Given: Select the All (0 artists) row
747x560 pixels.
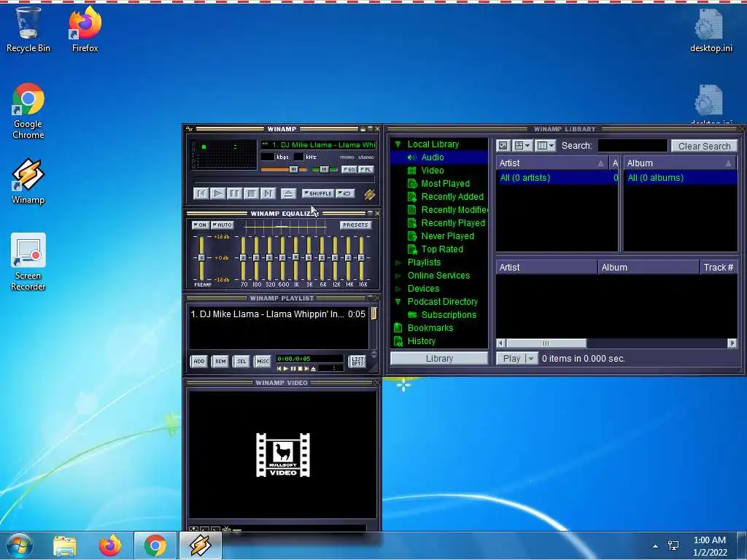Looking at the screenshot, I should pos(557,178).
